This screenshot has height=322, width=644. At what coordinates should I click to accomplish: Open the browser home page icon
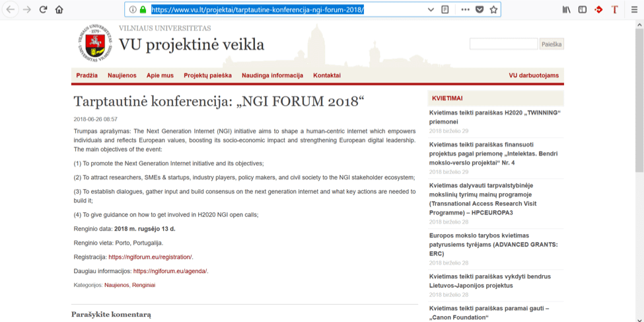coord(59,10)
